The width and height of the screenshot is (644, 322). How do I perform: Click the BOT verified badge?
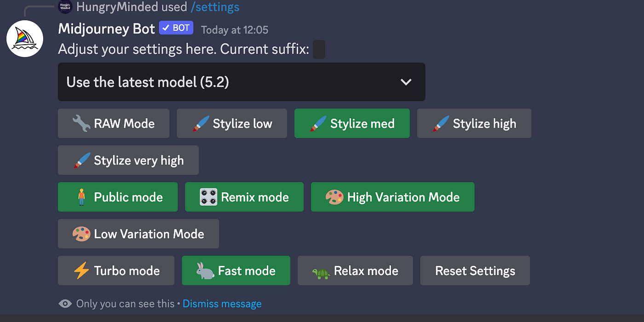pyautogui.click(x=176, y=28)
